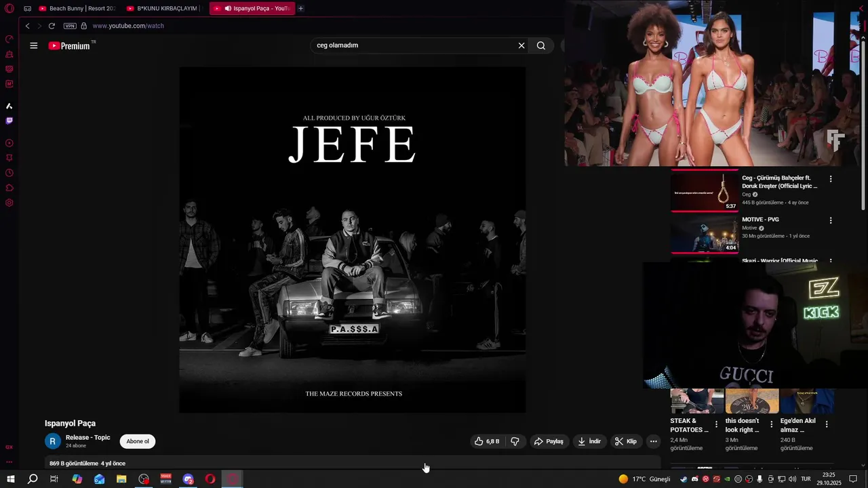
Task: Download video with İndir button
Action: [x=589, y=441]
